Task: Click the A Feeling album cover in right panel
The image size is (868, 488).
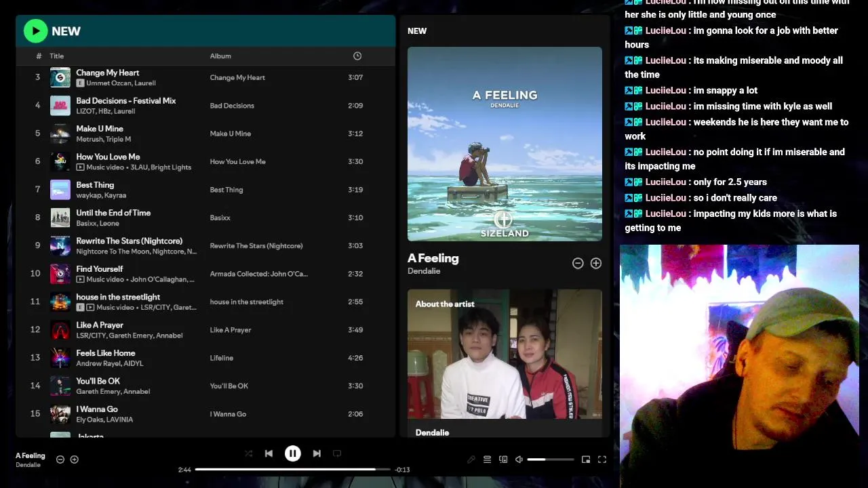Action: [505, 144]
